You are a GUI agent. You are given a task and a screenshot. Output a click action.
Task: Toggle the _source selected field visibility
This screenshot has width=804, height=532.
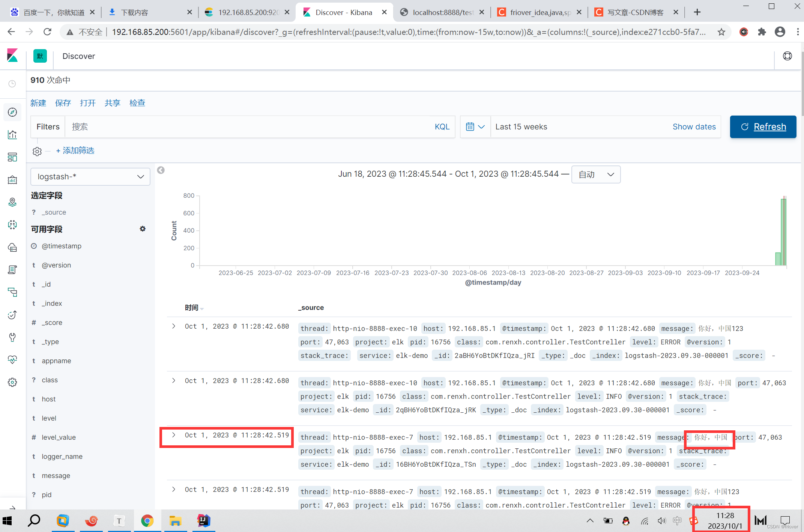[x=55, y=212]
